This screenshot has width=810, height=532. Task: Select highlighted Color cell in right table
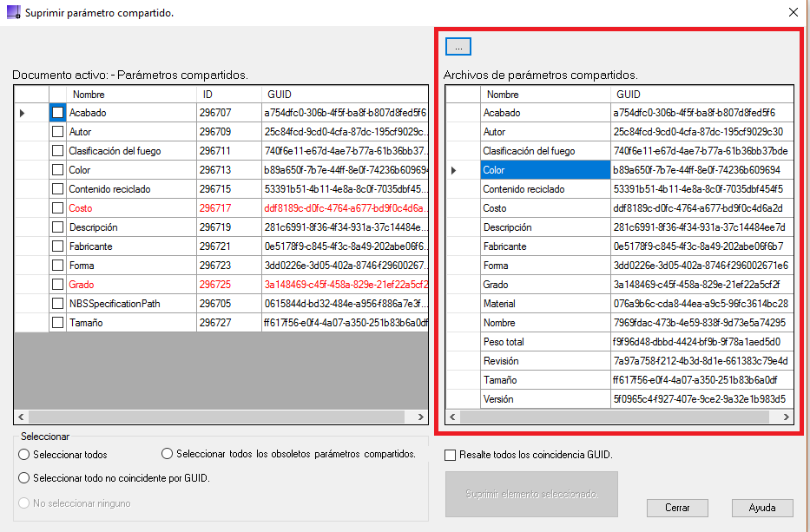coord(545,170)
